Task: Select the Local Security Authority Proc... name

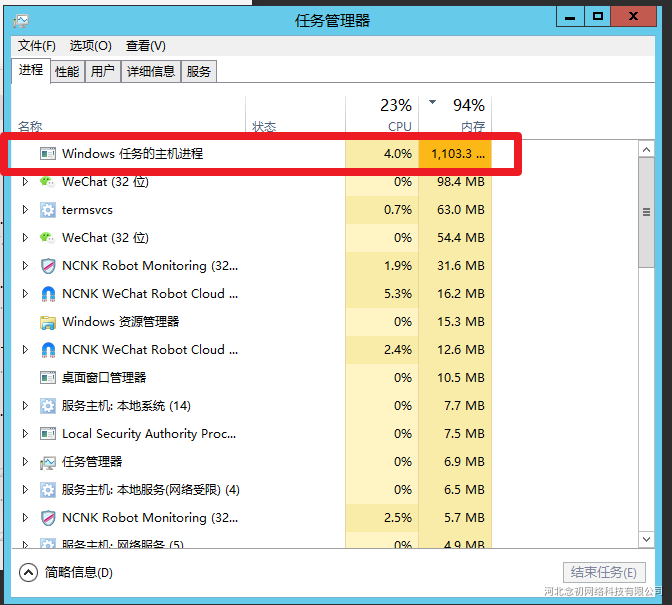Action: click(x=149, y=434)
